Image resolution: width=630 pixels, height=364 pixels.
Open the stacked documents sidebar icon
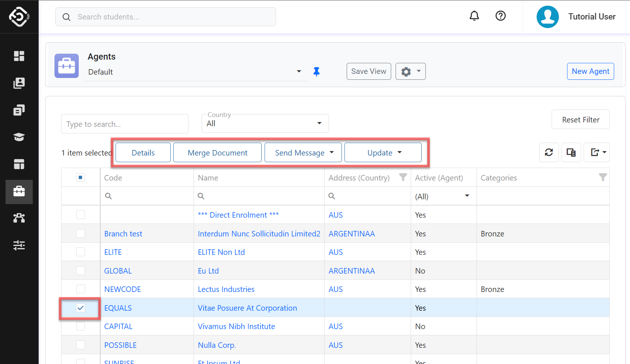19,110
